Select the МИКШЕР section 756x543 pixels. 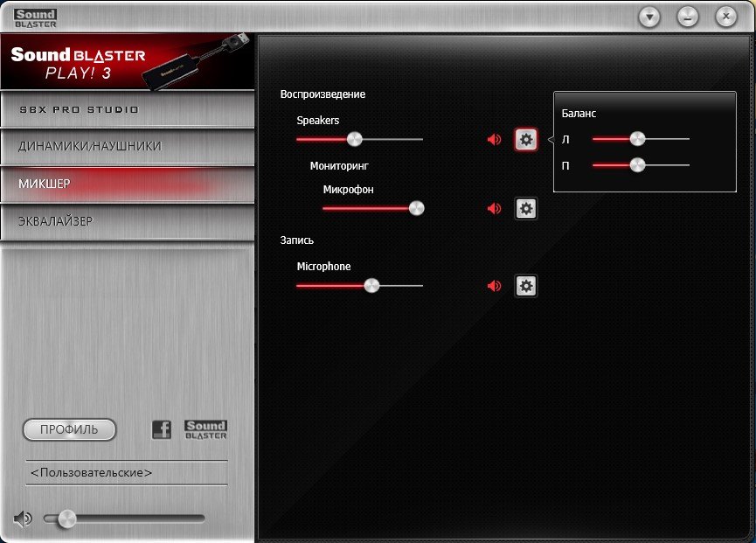[128, 184]
